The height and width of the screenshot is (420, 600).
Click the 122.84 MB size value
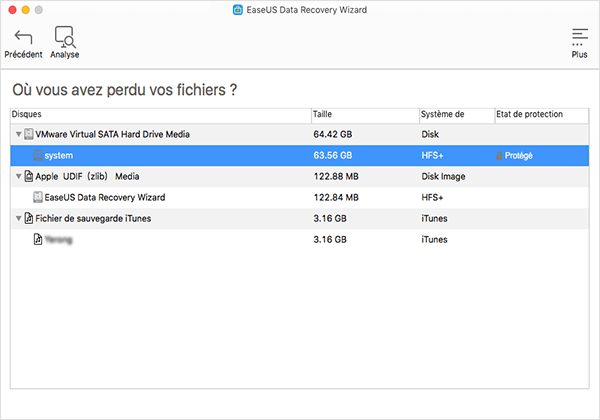[x=336, y=197]
